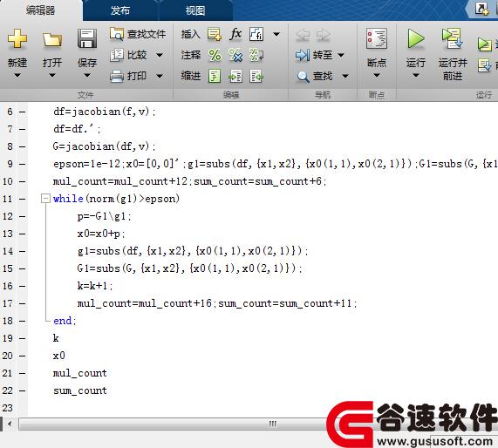Screen dimensions: 498x448
Task: Toggle breakpoint dash on line 17
Action: (x=22, y=303)
